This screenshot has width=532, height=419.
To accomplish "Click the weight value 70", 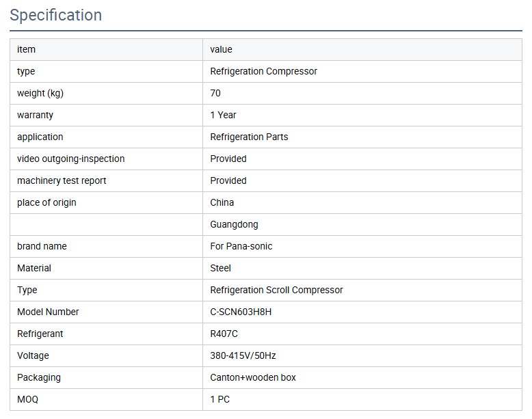I will click(x=215, y=93).
